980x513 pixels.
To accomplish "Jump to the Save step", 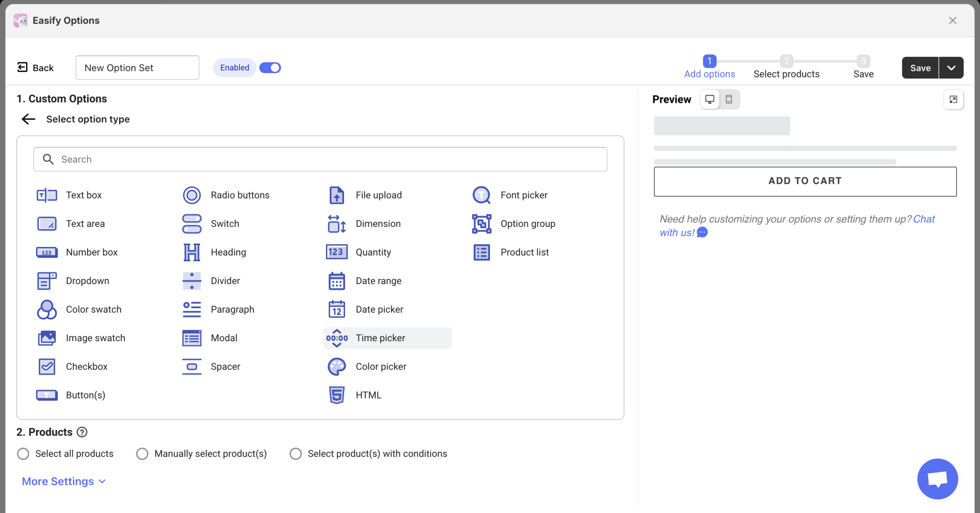I will coord(863,67).
